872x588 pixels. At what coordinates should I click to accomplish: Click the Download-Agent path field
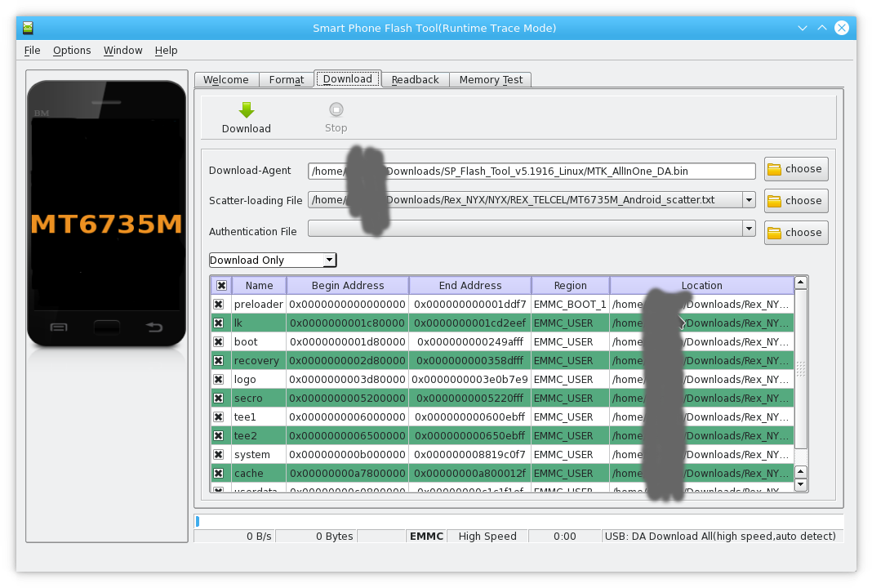click(x=532, y=171)
